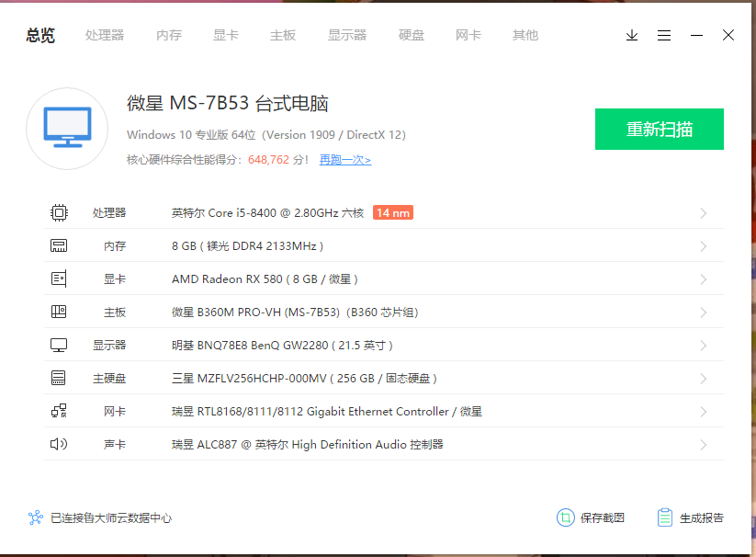The height and width of the screenshot is (557, 756).
Task: Click the 生成报告 text button
Action: click(702, 518)
